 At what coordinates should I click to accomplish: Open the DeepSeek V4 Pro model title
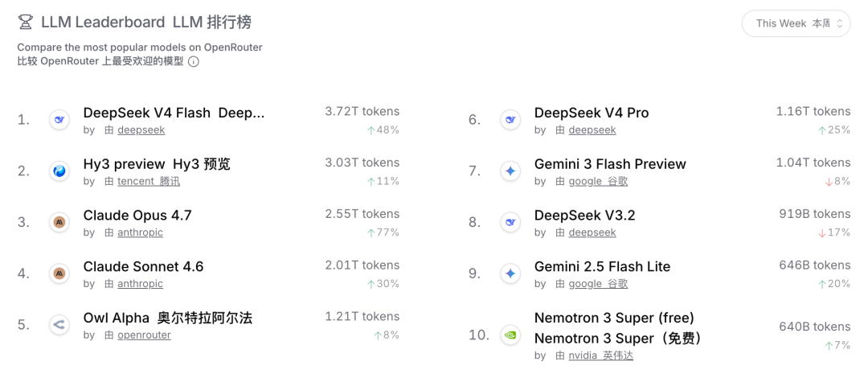[592, 113]
